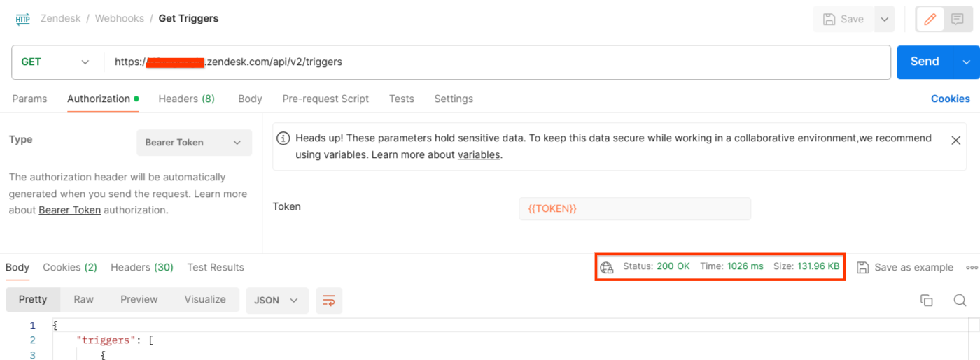Image resolution: width=980 pixels, height=360 pixels.
Task: Open the Cookies link
Action: click(950, 99)
